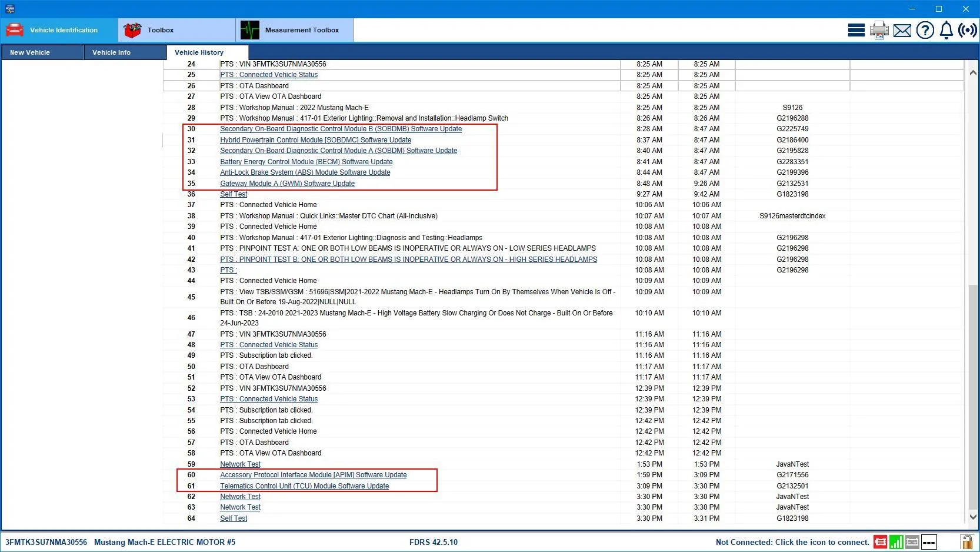Click the grey battery status icon
Screen dimensions: 980x552
(x=912, y=542)
